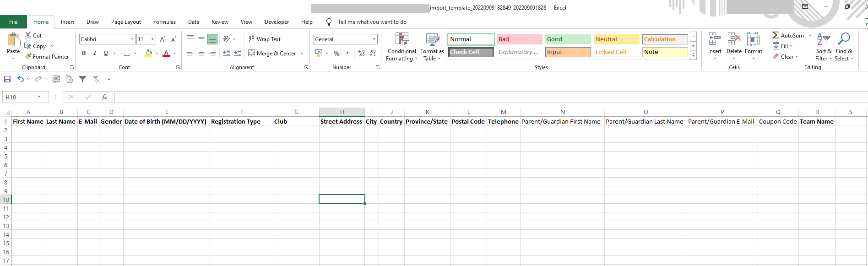Open the Name Box dropdown arrow
This screenshot has height=266, width=868.
tap(39, 97)
